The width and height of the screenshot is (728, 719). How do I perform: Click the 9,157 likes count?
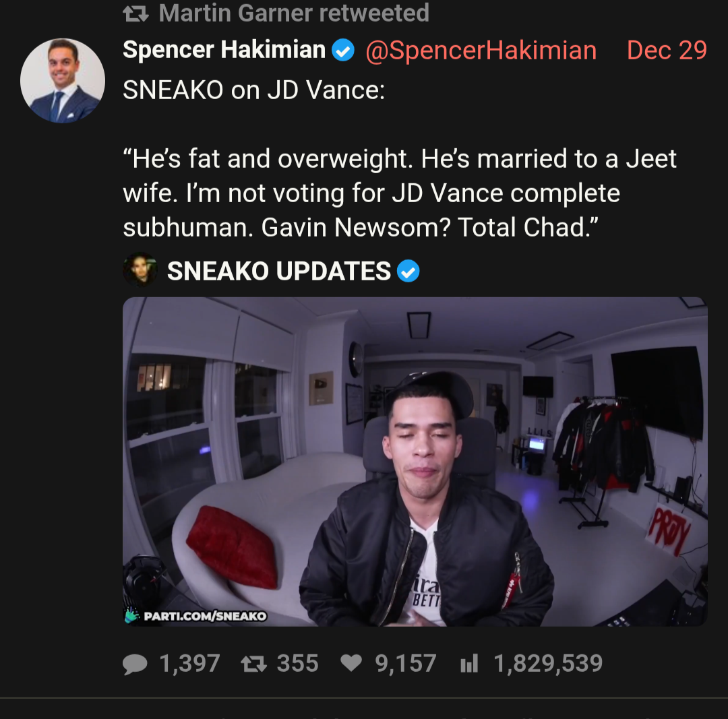pyautogui.click(x=405, y=664)
